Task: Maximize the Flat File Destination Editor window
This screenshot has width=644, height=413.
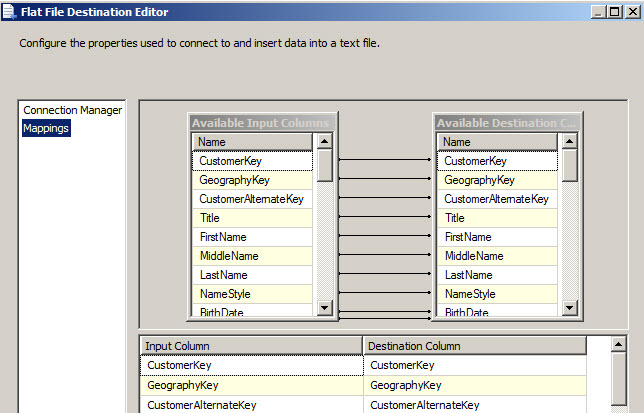Action: coord(612,11)
